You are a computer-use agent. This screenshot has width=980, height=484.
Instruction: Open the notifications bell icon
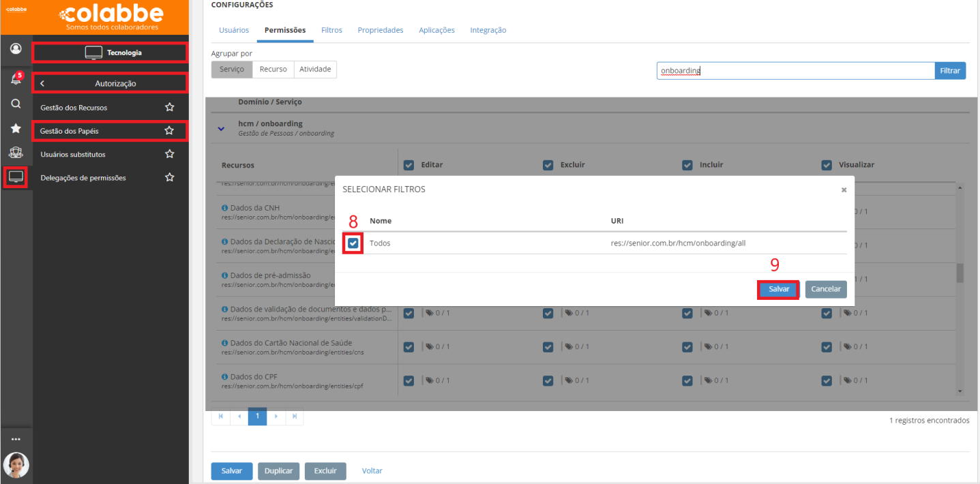click(x=15, y=80)
